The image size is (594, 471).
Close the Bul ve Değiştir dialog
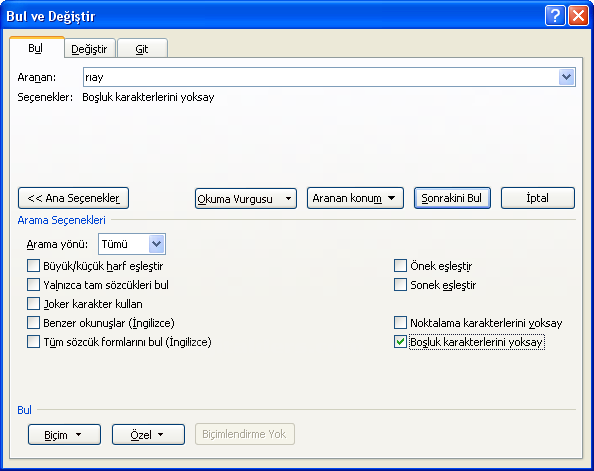click(x=578, y=16)
